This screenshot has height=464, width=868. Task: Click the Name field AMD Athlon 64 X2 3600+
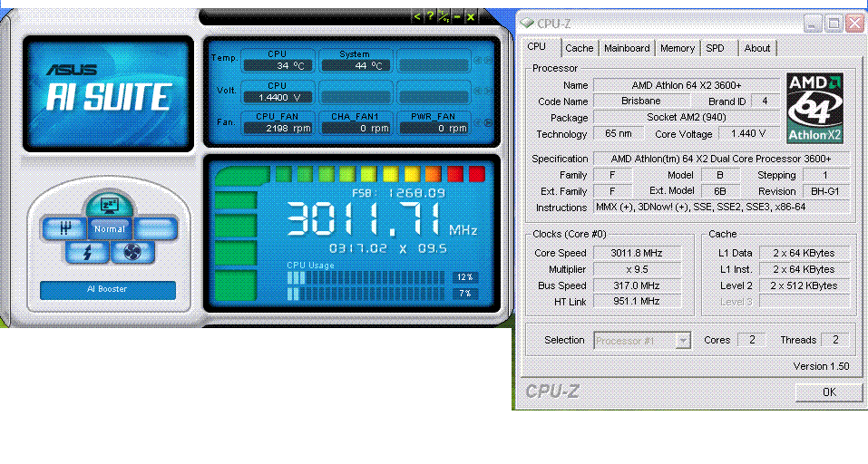point(687,85)
